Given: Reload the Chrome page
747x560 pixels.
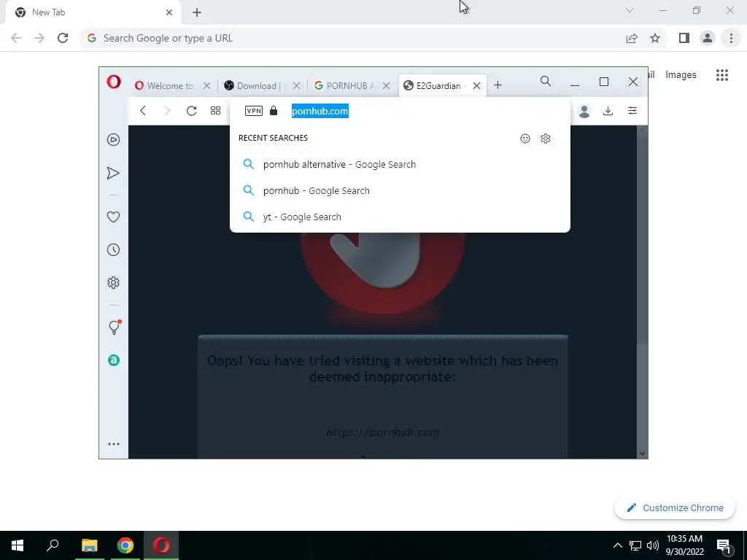Looking at the screenshot, I should pyautogui.click(x=63, y=38).
